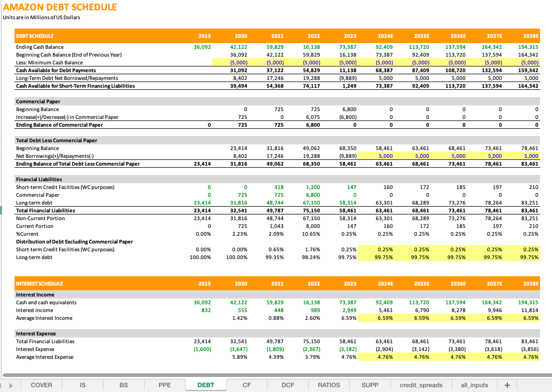
Task: Click 'Ending Balance of Commercial Paper' label
Action: 59,125
